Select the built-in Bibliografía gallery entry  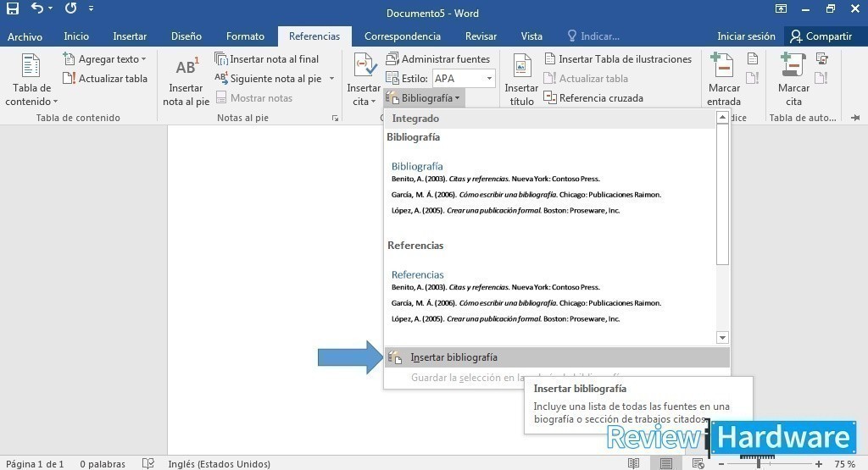tap(549, 176)
